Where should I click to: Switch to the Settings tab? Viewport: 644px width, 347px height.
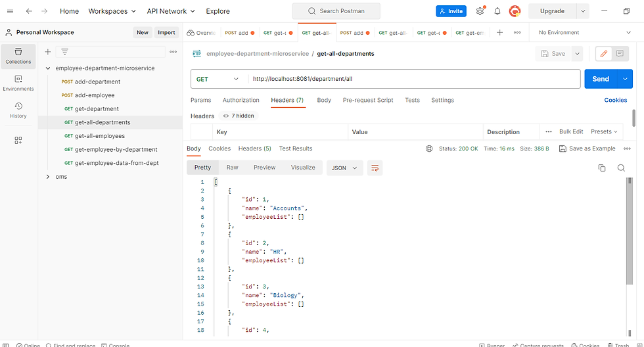click(442, 100)
